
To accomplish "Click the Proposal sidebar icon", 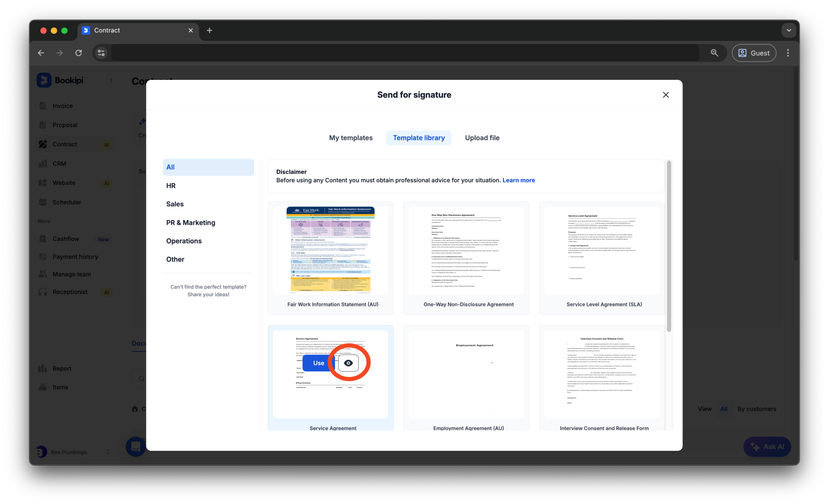I will pyautogui.click(x=43, y=125).
